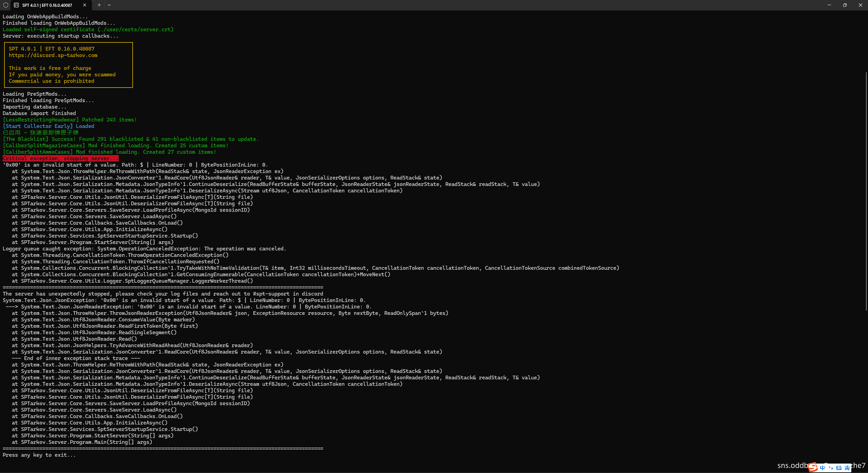The height and width of the screenshot is (473, 868).
Task: Click the red Critical exception line
Action: (60, 158)
